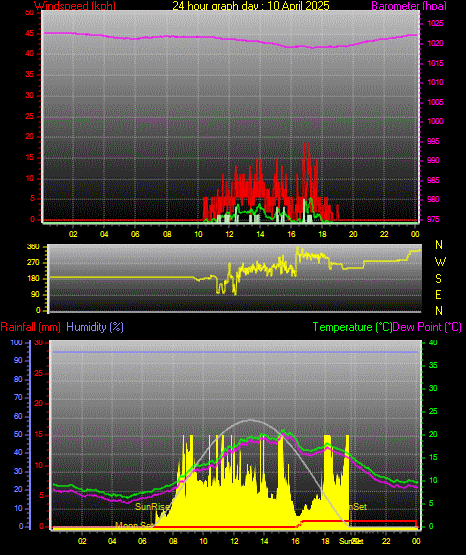The width and height of the screenshot is (466, 555).
Task: Click the 35 temperature scale value
Action: tap(433, 365)
